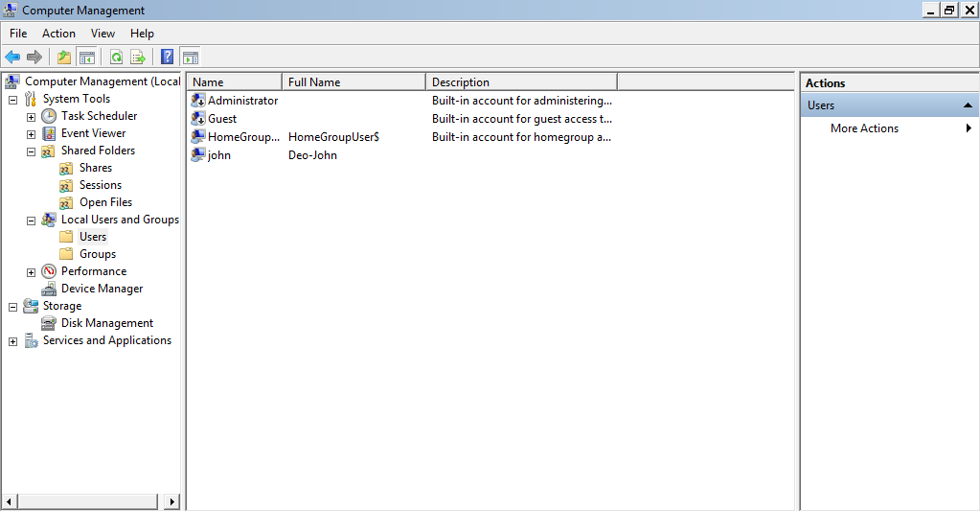This screenshot has width=980, height=511.
Task: Click the Guest user account icon
Action: point(198,118)
